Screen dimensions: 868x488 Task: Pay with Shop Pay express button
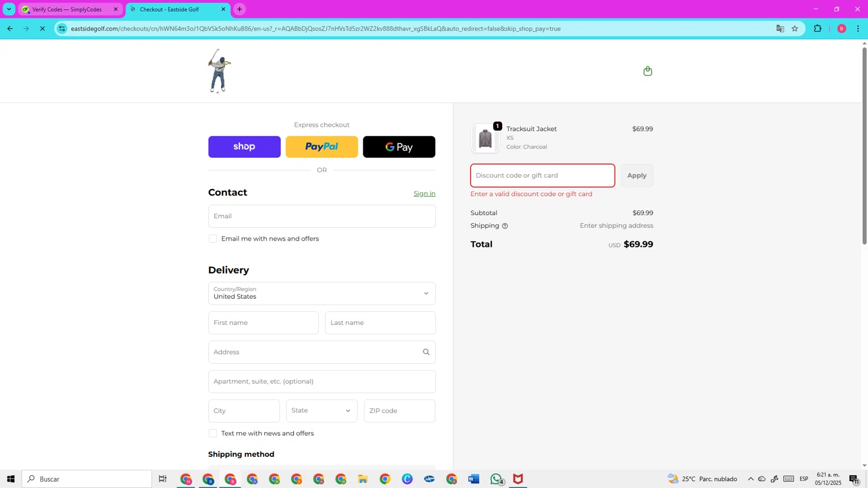click(x=244, y=147)
